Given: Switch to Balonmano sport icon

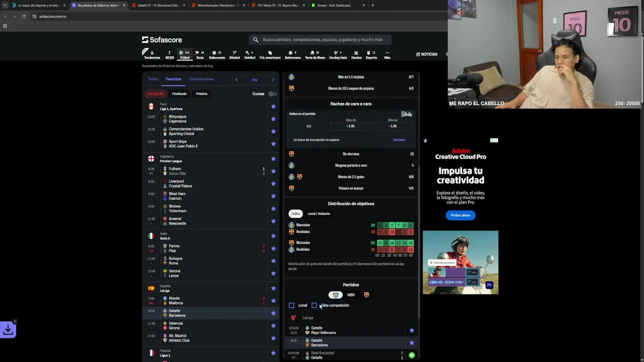Looking at the screenshot, I should pyautogui.click(x=293, y=54).
